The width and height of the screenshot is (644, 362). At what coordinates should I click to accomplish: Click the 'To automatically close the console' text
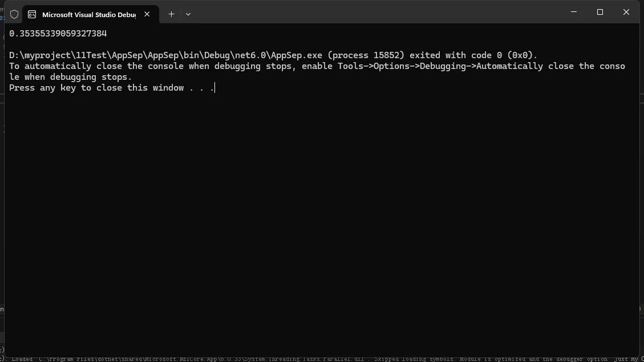click(x=96, y=66)
